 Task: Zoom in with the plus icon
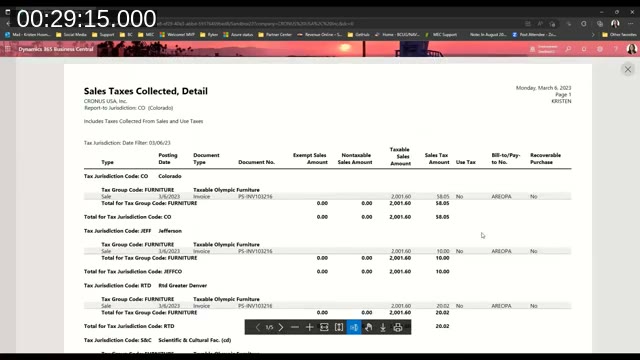tap(309, 327)
